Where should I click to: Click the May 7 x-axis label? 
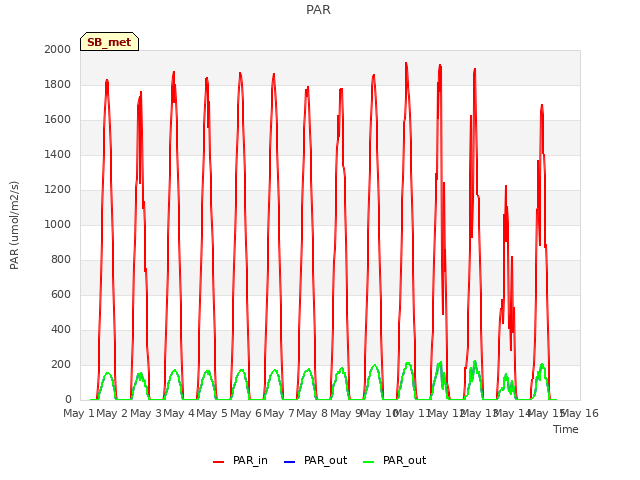pyautogui.click(x=279, y=413)
